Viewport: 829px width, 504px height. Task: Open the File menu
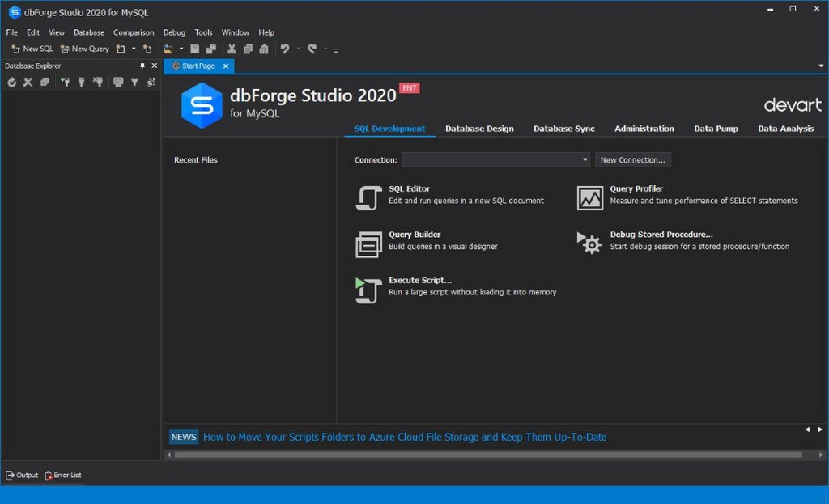click(x=11, y=32)
